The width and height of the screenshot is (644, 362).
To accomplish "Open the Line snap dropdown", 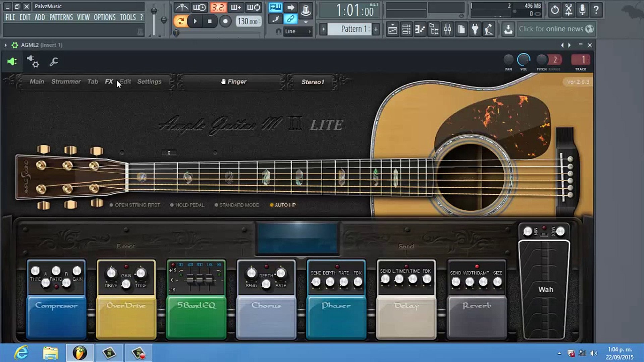I will click(x=298, y=32).
